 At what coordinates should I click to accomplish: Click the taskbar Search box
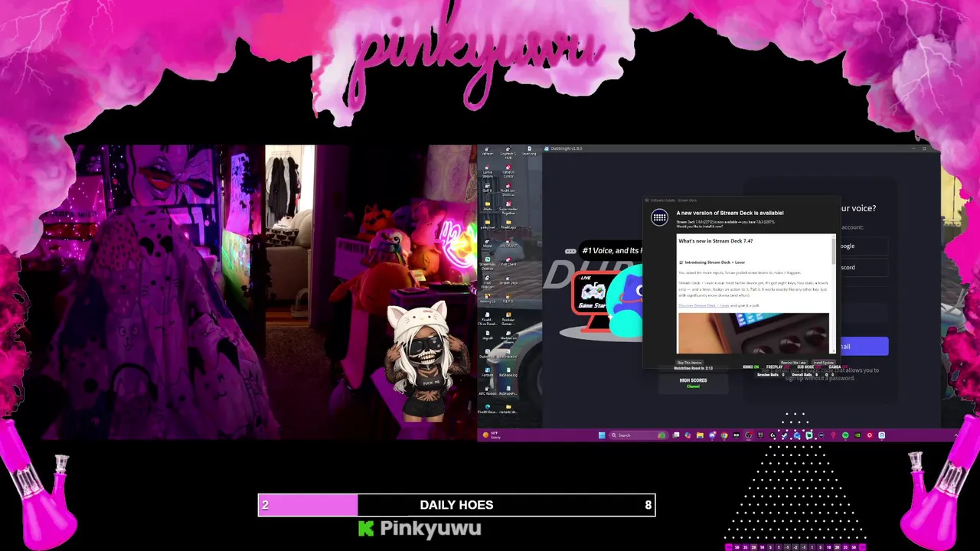pos(639,435)
